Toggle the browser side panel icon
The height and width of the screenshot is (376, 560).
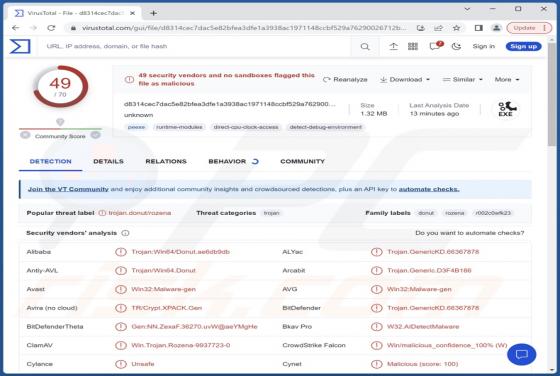(479, 28)
